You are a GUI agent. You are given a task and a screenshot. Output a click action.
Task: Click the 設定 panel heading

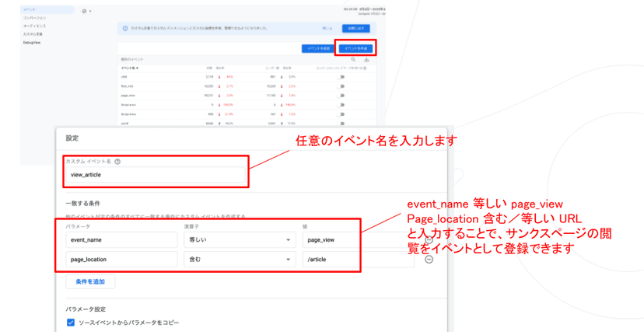[72, 138]
